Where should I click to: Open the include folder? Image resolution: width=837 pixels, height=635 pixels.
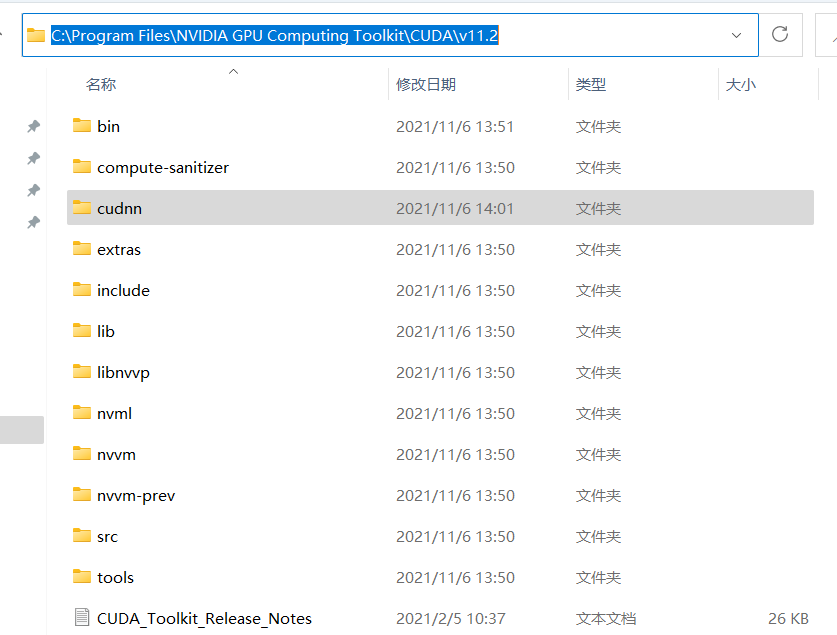tap(121, 290)
